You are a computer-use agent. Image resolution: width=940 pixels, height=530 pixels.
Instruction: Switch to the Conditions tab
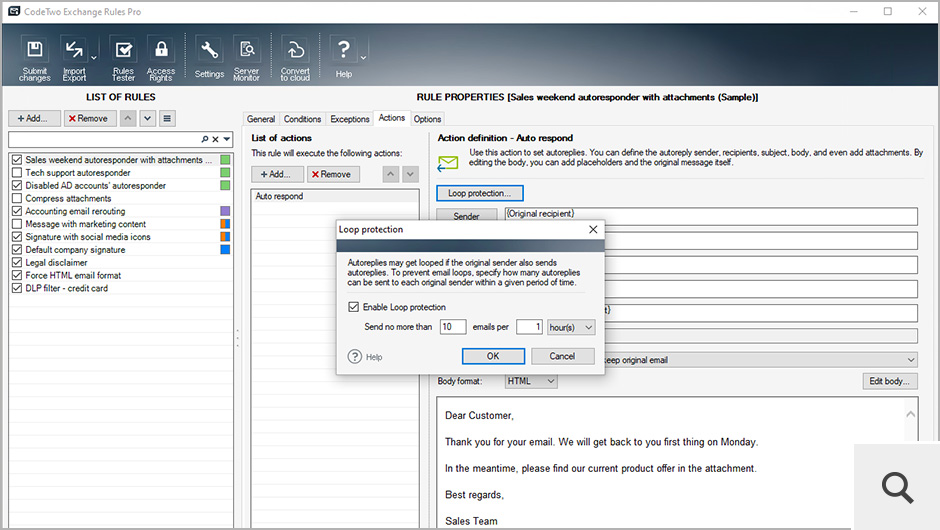[302, 119]
